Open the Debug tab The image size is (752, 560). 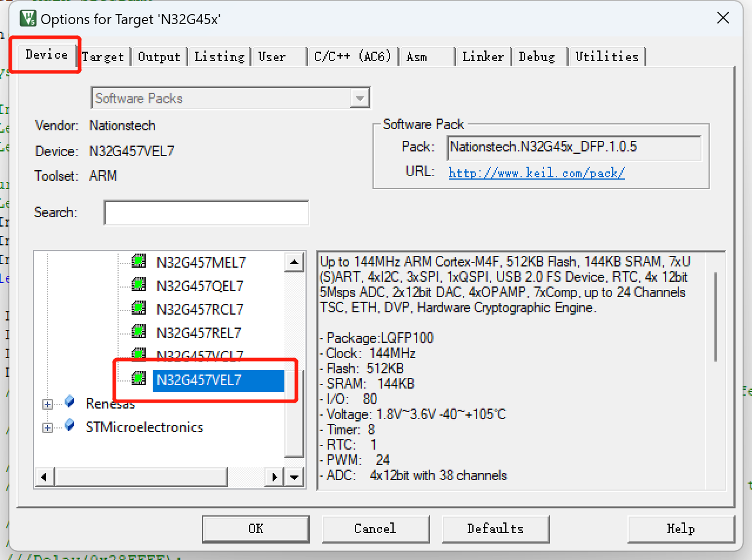(536, 57)
